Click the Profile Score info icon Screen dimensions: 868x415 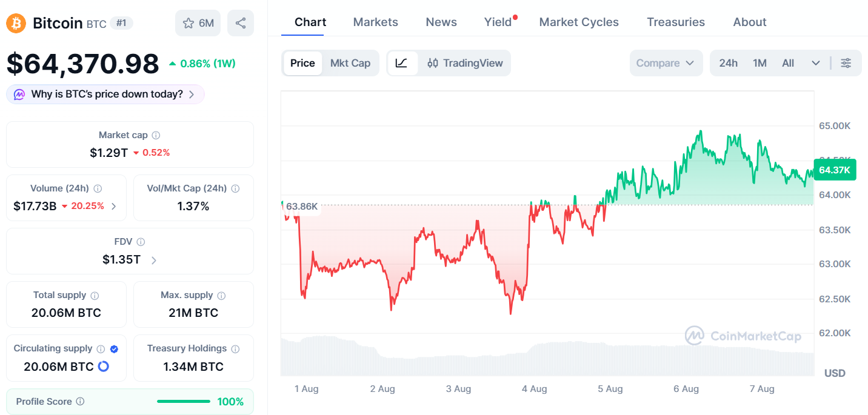[80, 402]
